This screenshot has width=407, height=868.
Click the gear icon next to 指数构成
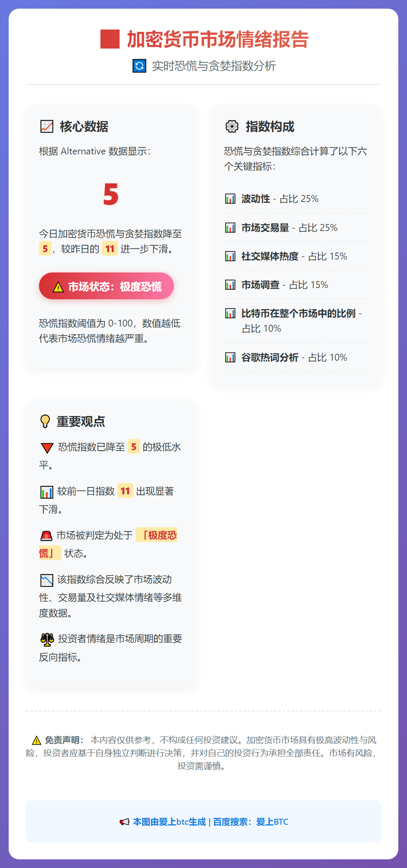[232, 126]
